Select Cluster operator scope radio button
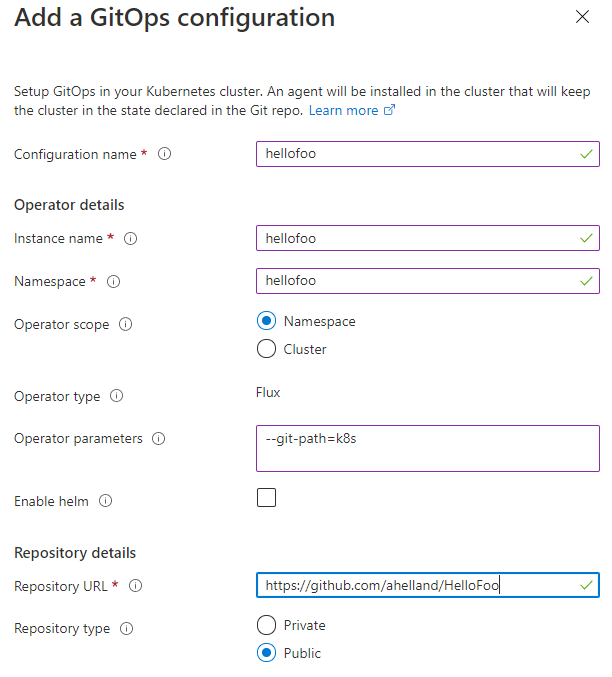 tap(266, 349)
